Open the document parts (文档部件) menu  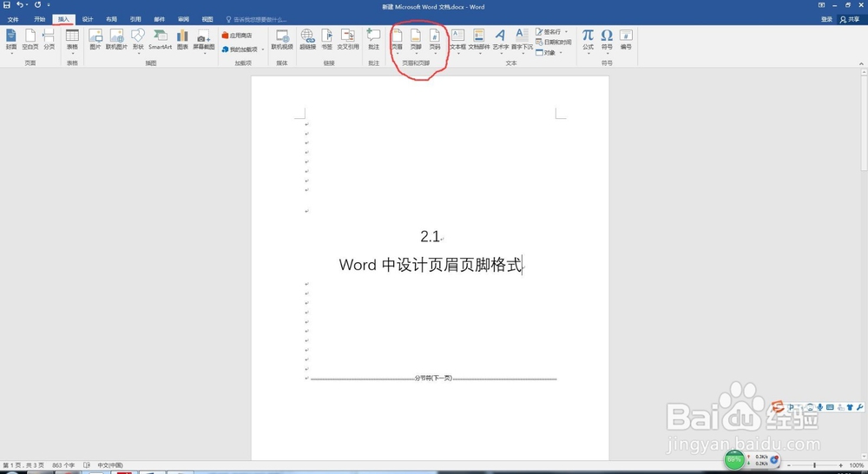click(479, 41)
